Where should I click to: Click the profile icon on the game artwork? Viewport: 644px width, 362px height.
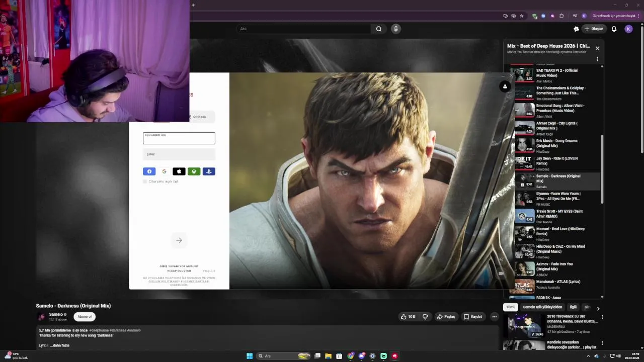tap(505, 86)
